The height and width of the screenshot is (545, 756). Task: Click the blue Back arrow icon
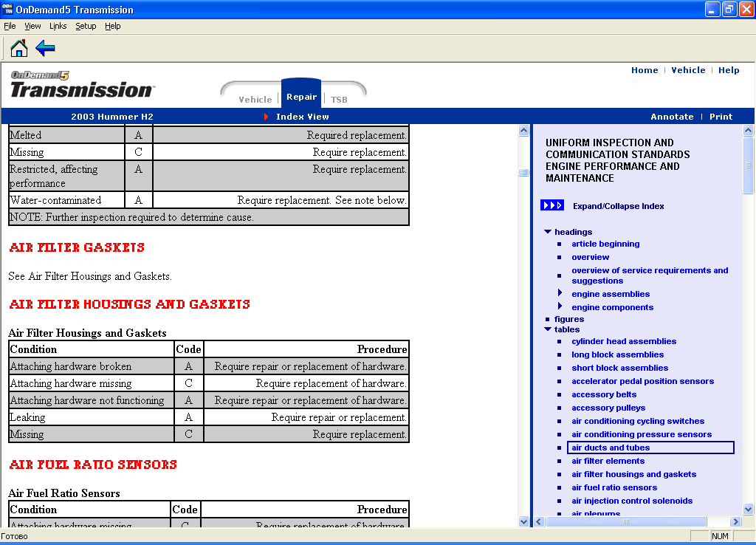pyautogui.click(x=45, y=48)
